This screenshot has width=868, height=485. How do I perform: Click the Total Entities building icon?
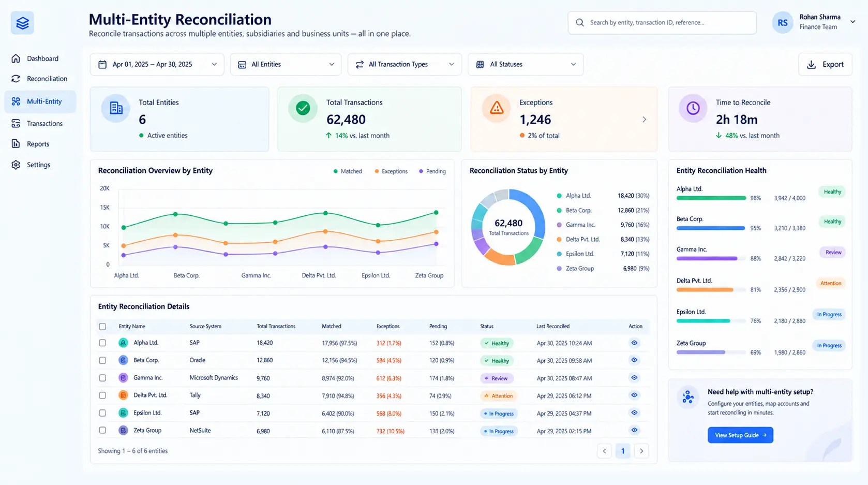coord(116,108)
